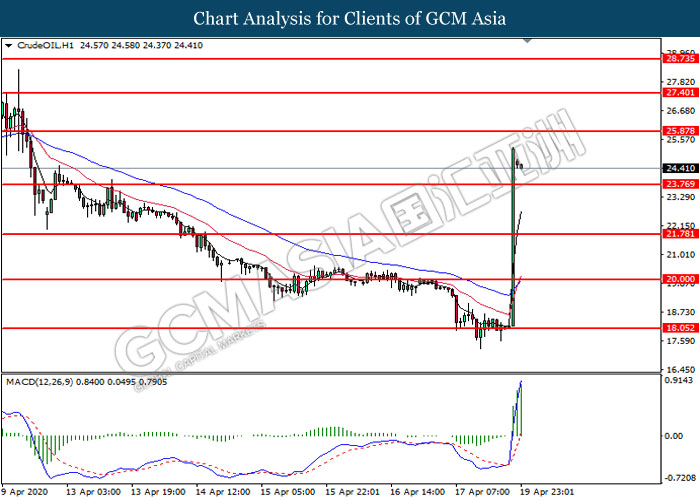Select the 21.781 red price label
The image size is (700, 500).
pos(680,234)
